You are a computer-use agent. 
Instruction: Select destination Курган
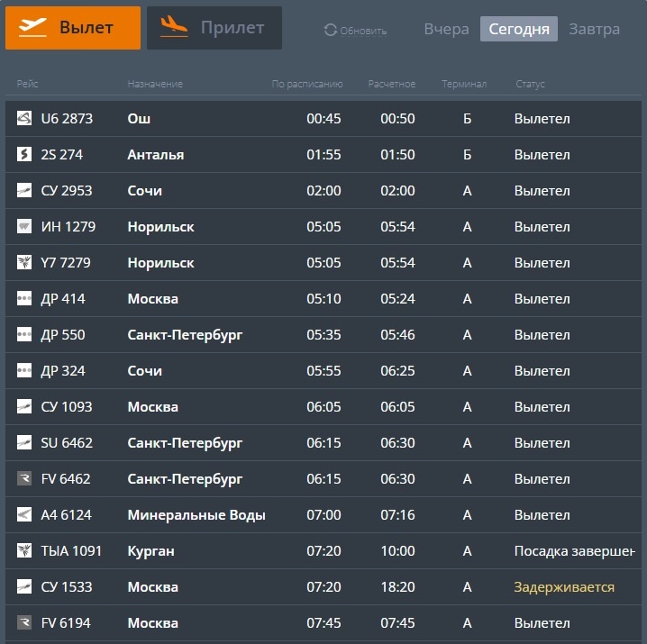[151, 551]
